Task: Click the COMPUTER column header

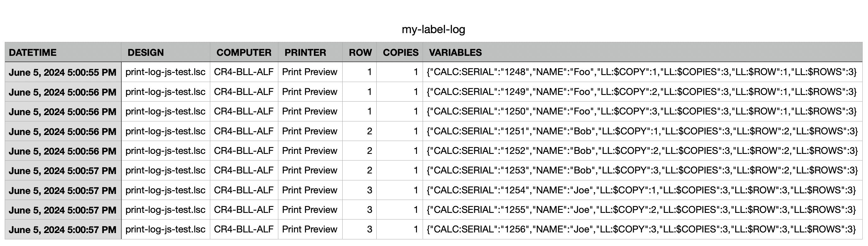Action: pos(244,53)
